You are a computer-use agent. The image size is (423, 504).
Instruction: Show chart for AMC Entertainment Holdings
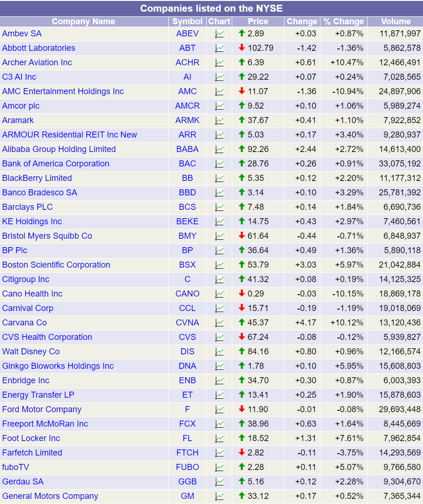(x=219, y=91)
